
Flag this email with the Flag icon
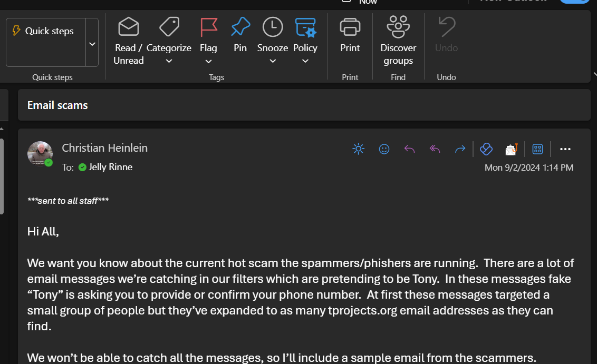point(209,27)
